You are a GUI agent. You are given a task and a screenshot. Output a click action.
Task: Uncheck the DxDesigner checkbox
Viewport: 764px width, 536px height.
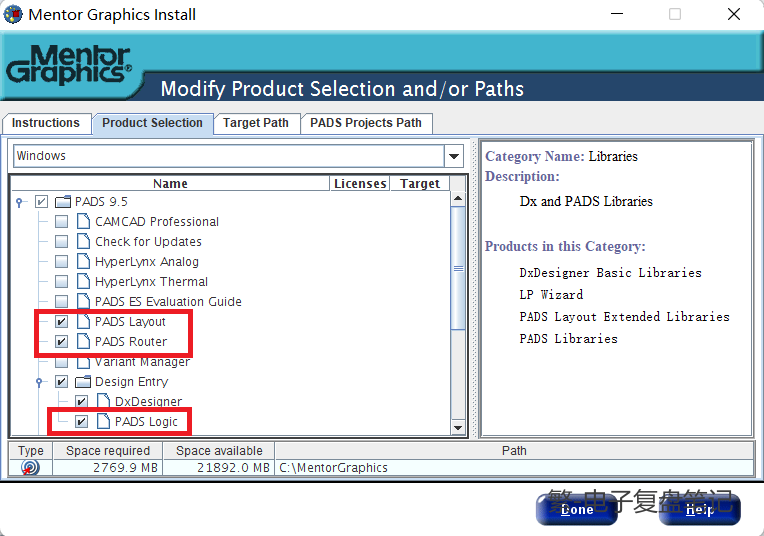pos(81,401)
